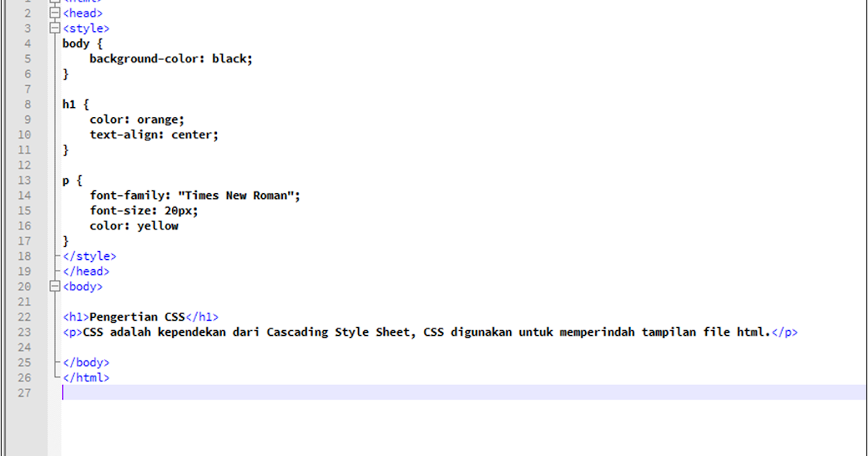Click the opening <head> tag text
Viewport: 868px width, 456px height.
tap(82, 13)
